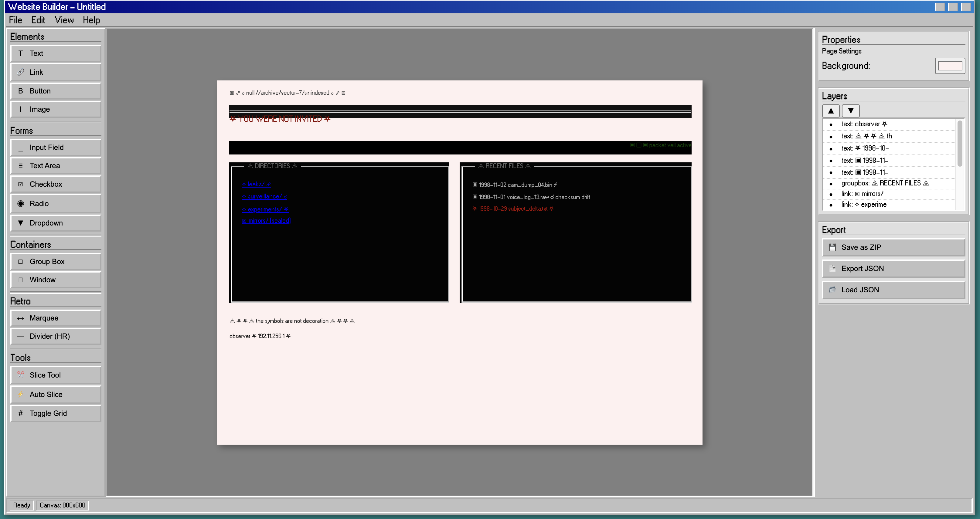The height and width of the screenshot is (519, 980).
Task: Click the surveillance/ link on canvas
Action: click(x=264, y=197)
